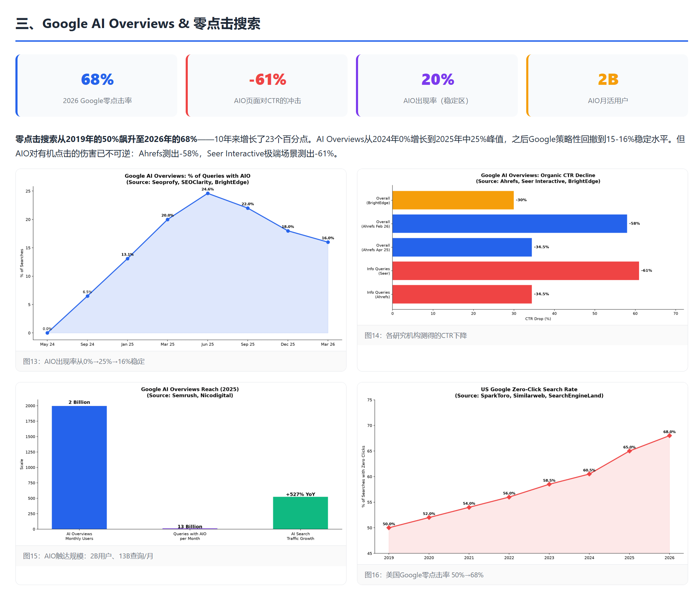Click the blue Overall (Ahrefs Apr 25) bar
Image resolution: width=700 pixels, height=591 pixels.
(462, 247)
